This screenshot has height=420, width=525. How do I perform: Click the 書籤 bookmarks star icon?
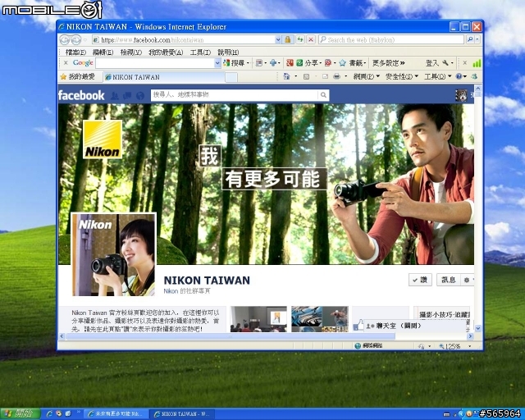(x=342, y=62)
